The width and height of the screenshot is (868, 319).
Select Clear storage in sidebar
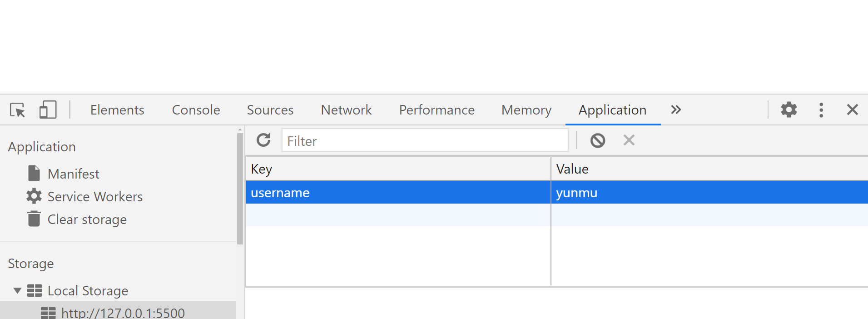(x=87, y=219)
